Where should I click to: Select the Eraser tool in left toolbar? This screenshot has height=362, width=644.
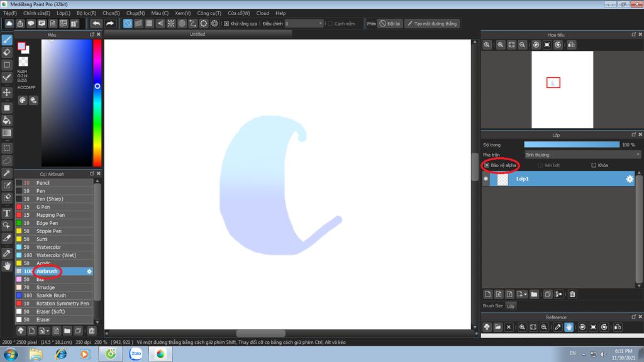[x=7, y=52]
